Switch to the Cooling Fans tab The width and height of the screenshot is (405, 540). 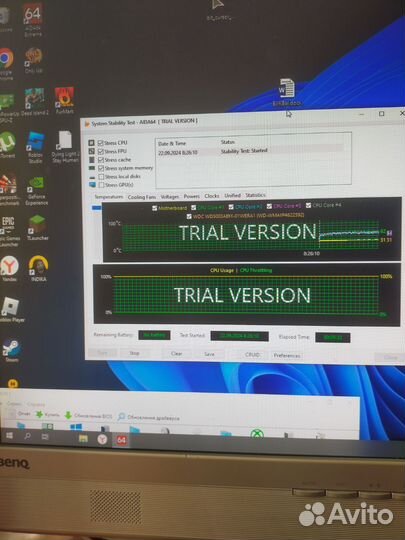click(x=142, y=197)
